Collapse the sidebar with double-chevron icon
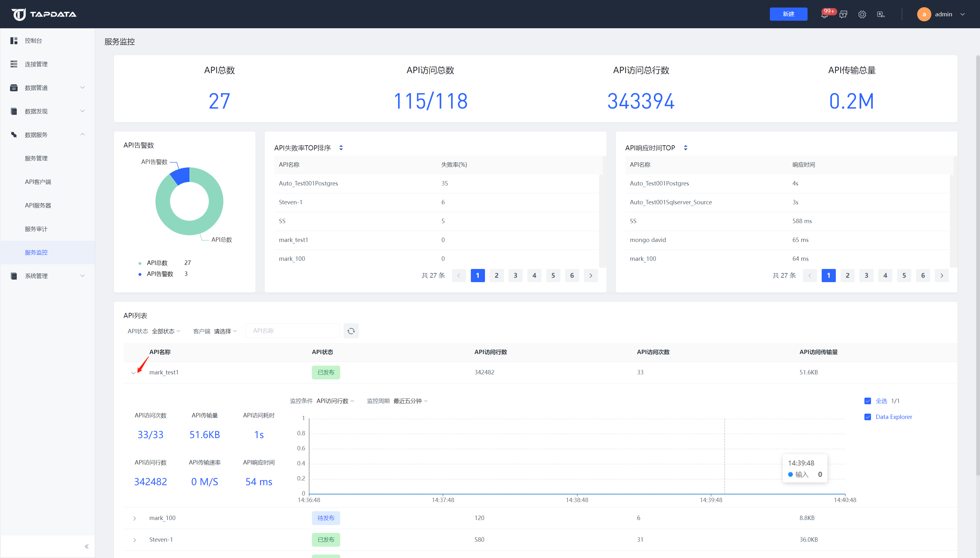The image size is (980, 558). [x=87, y=546]
